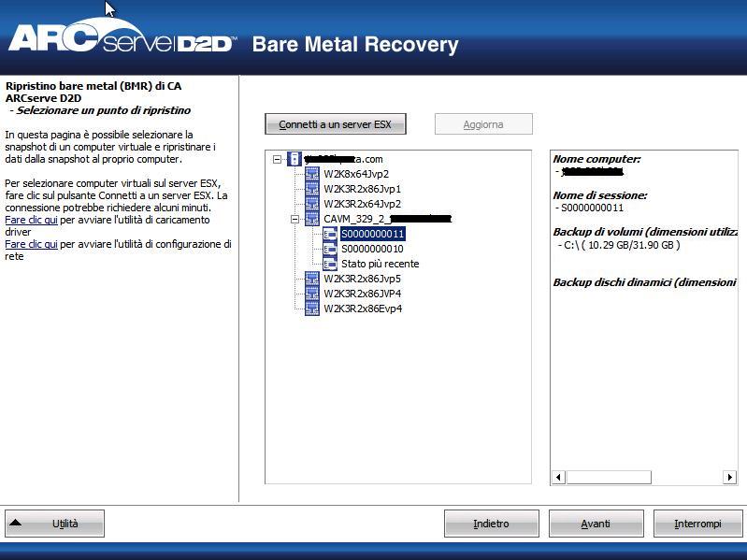Click the details panel horizontal scrollbar thumb
Viewport: 747px width, 560px height.
[x=609, y=477]
